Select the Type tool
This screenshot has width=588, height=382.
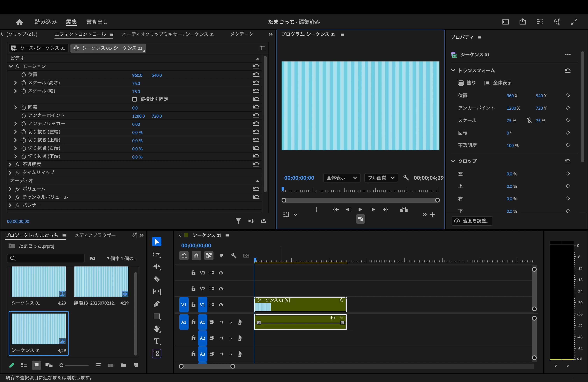157,341
